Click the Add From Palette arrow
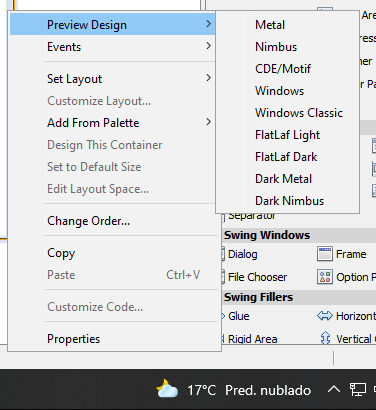This screenshot has width=376, height=410. coord(209,122)
